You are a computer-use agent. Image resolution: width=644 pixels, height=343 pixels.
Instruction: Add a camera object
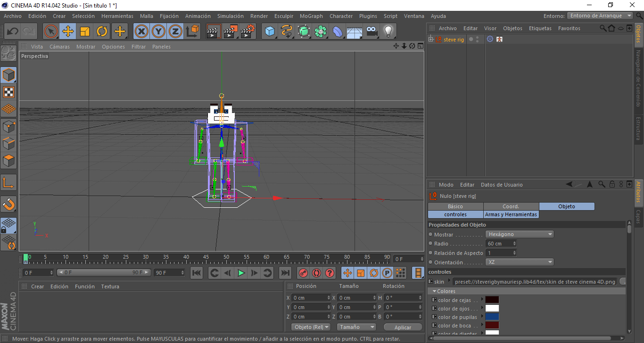click(x=372, y=32)
